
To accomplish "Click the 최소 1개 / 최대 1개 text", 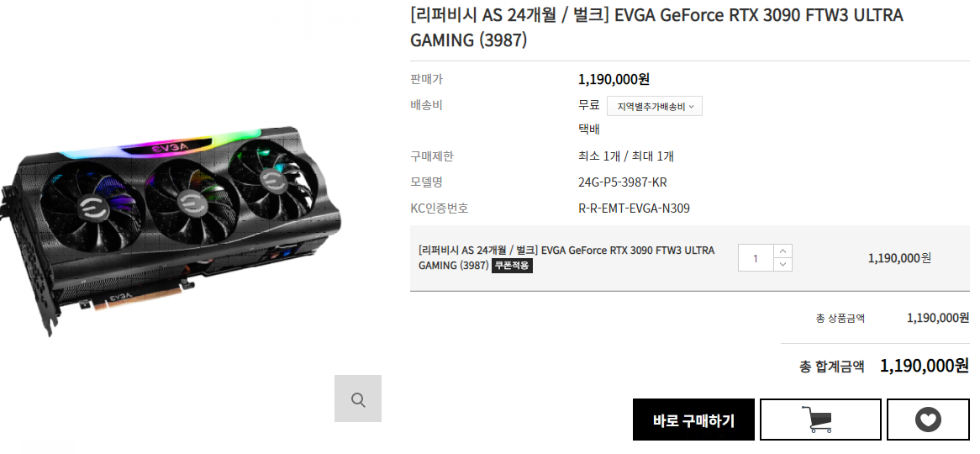I will (x=626, y=156).
